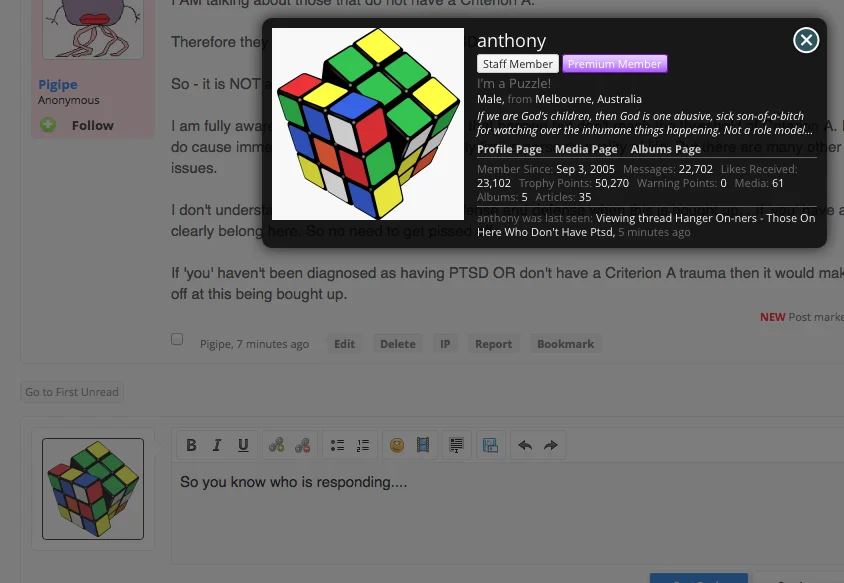Open Pigipe's username link in sidebar
Screen dimensions: 844x583
58,85
